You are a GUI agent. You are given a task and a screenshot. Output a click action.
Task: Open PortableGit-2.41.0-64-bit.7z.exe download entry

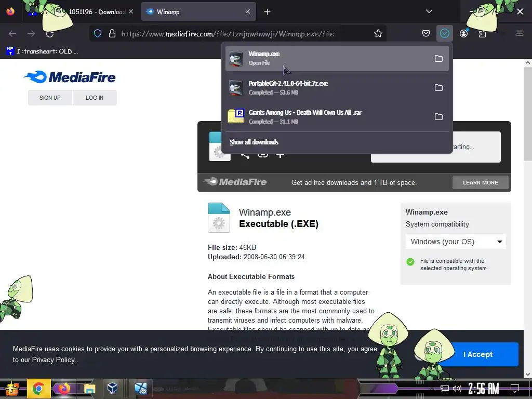(x=327, y=87)
